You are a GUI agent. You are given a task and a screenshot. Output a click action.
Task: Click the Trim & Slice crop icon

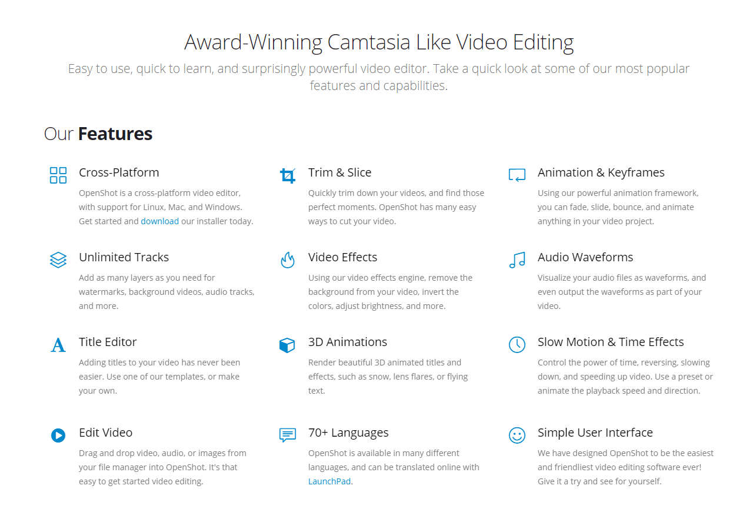(x=288, y=175)
